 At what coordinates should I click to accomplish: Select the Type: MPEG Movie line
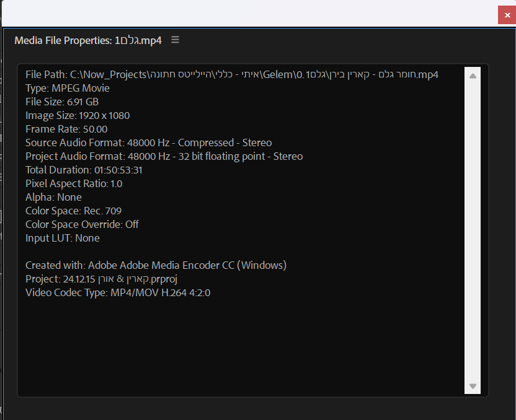click(68, 88)
